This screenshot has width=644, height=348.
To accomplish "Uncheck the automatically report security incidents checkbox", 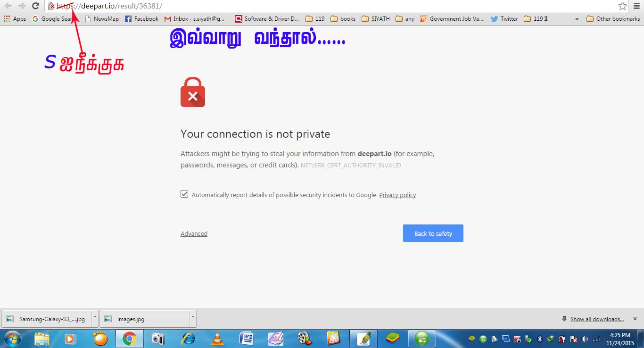I will pyautogui.click(x=184, y=194).
